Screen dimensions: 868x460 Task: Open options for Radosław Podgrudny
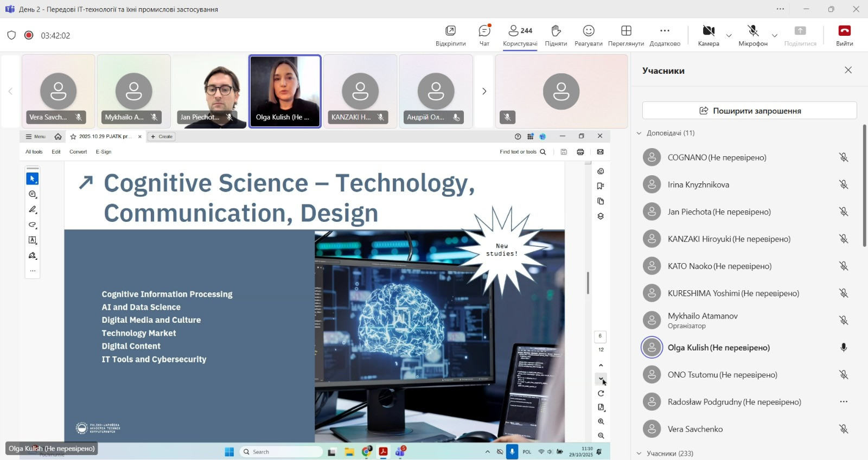(x=843, y=402)
